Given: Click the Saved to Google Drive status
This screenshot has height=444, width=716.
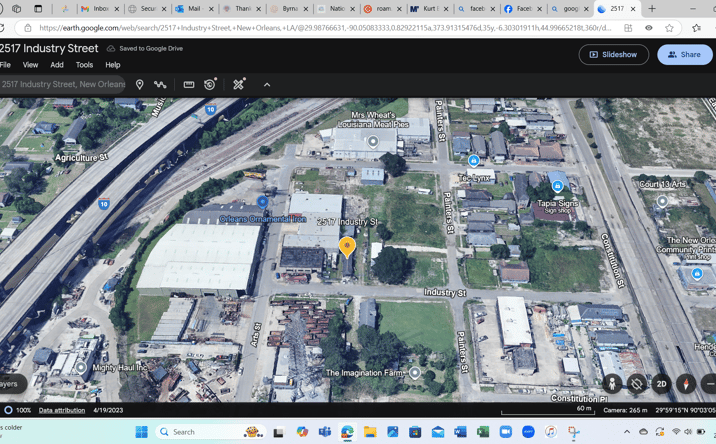Looking at the screenshot, I should (x=145, y=48).
